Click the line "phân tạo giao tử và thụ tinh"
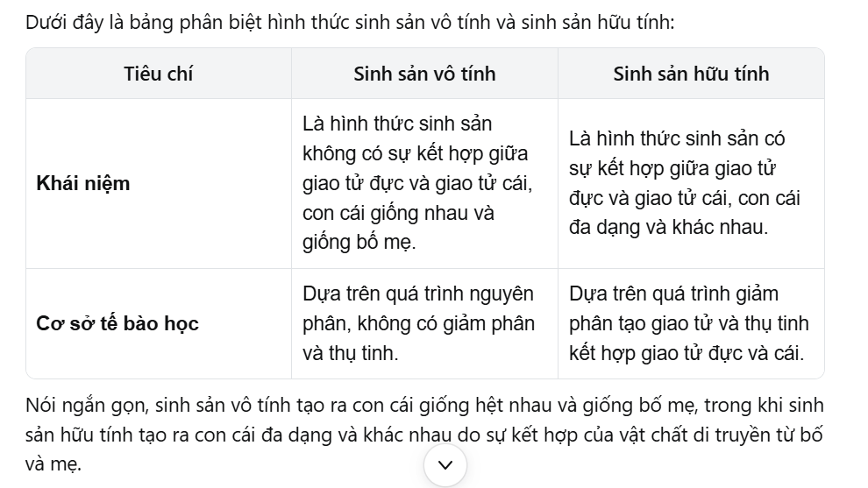 tap(688, 323)
